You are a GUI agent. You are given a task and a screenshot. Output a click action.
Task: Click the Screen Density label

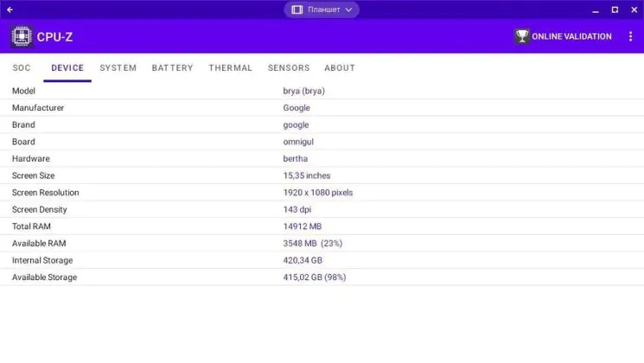40,209
